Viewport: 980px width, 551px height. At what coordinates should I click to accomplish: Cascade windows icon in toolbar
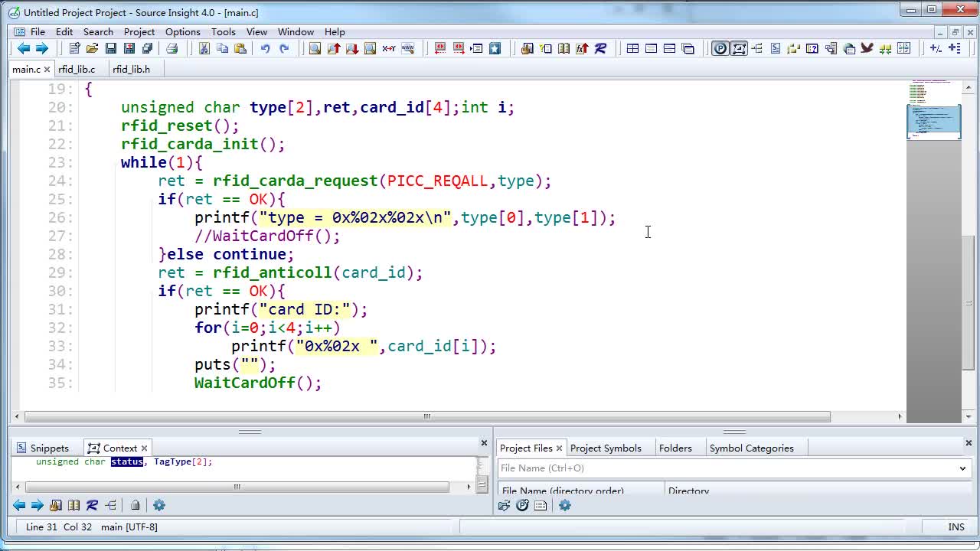pos(688,48)
